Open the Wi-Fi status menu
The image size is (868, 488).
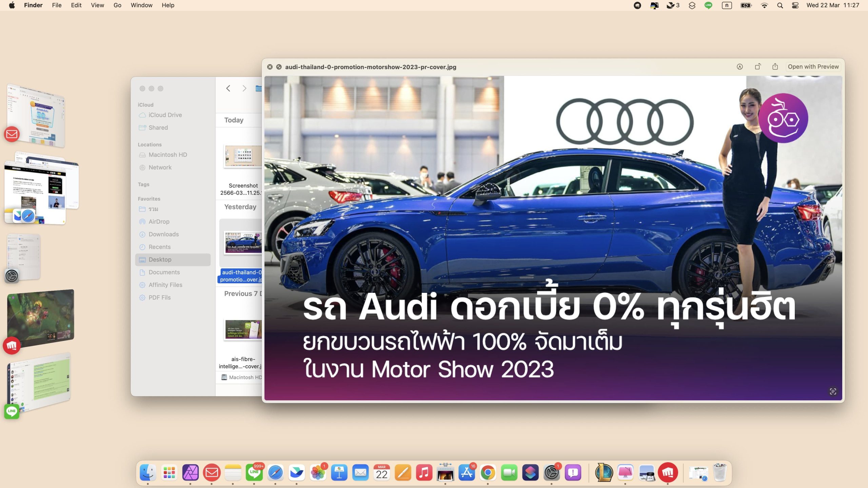point(764,5)
